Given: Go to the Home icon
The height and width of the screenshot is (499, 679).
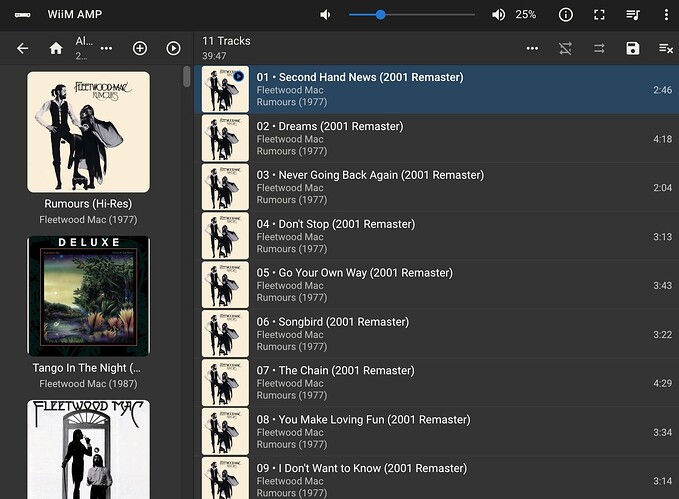Looking at the screenshot, I should tap(56, 48).
